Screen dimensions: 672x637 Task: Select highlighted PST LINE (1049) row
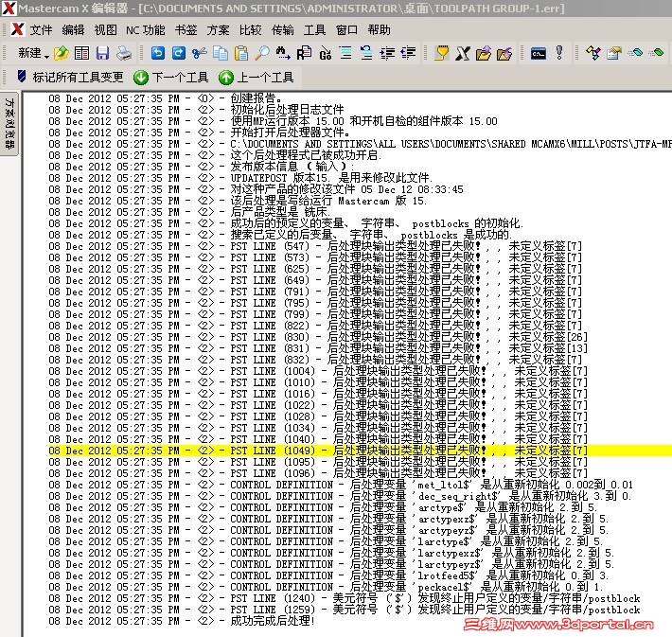[x=360, y=451]
